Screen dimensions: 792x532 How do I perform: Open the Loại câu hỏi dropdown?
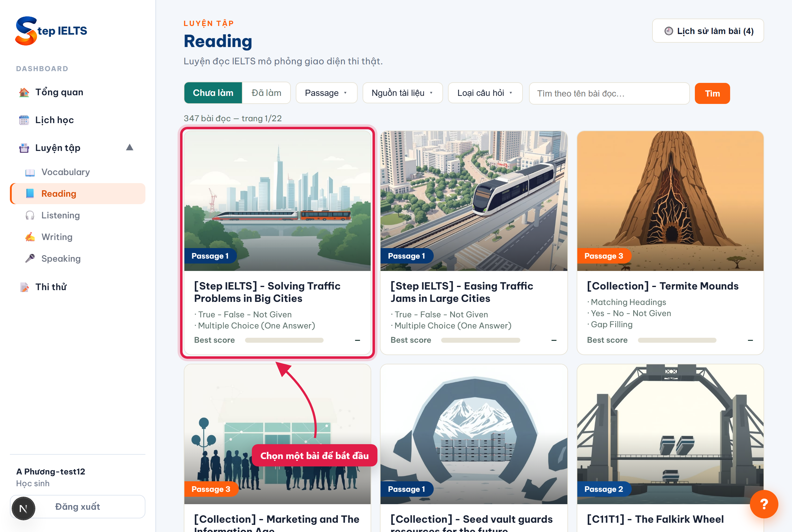(x=485, y=93)
